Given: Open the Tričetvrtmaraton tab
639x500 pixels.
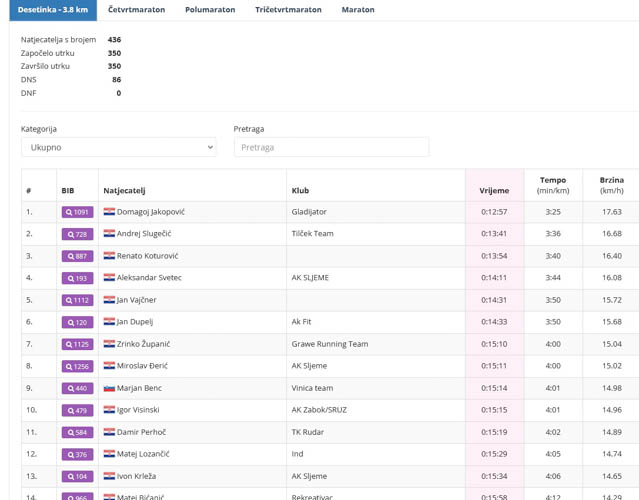Looking at the screenshot, I should click(x=288, y=10).
